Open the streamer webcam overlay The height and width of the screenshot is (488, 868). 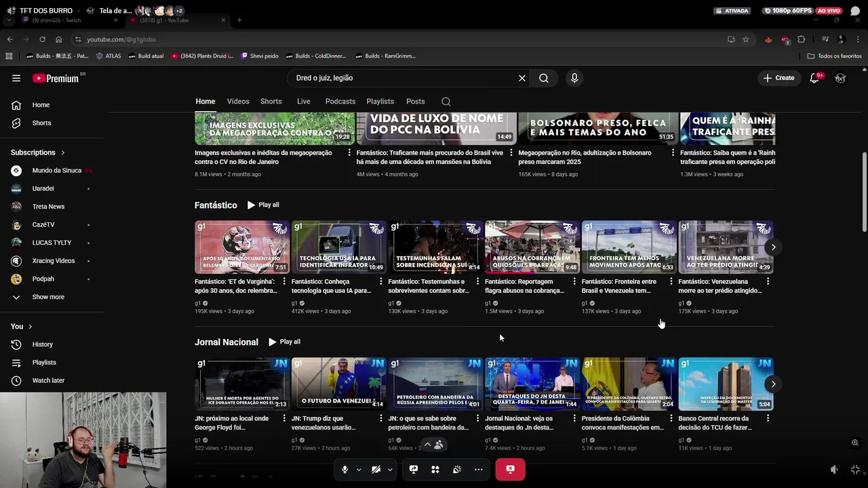click(x=83, y=439)
